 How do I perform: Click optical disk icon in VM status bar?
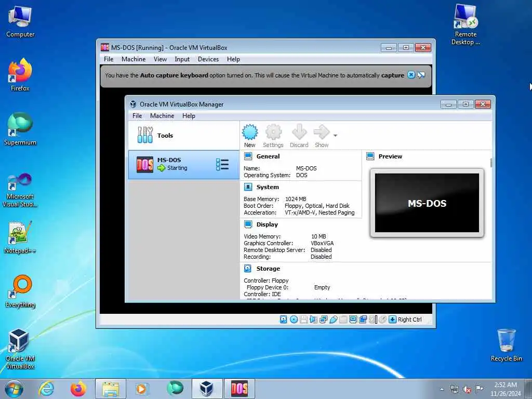click(294, 320)
